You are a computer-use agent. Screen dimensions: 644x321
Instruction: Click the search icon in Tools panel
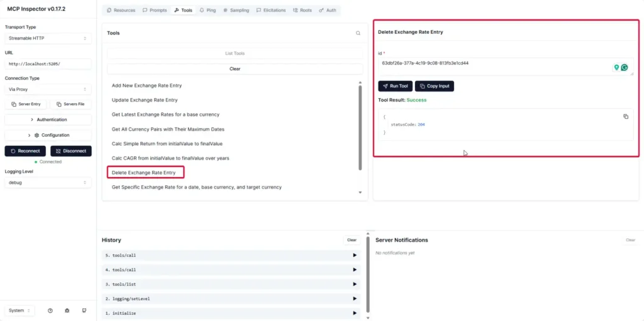(358, 33)
